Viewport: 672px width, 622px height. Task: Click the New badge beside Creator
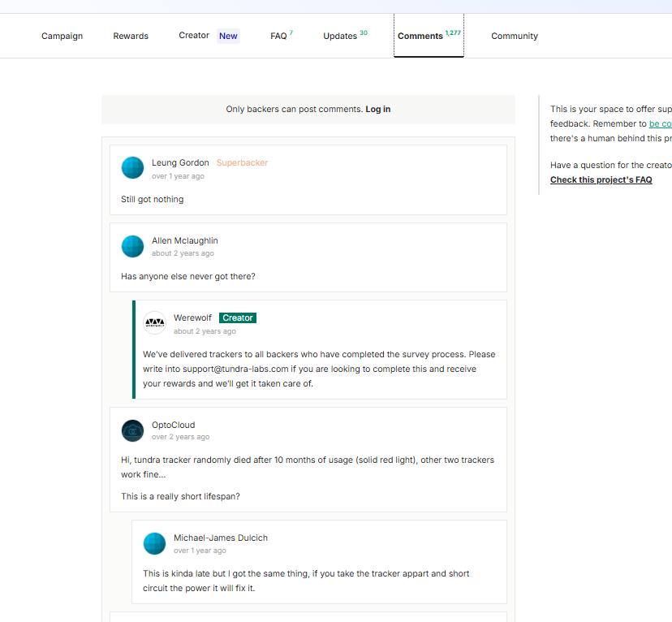click(x=228, y=36)
